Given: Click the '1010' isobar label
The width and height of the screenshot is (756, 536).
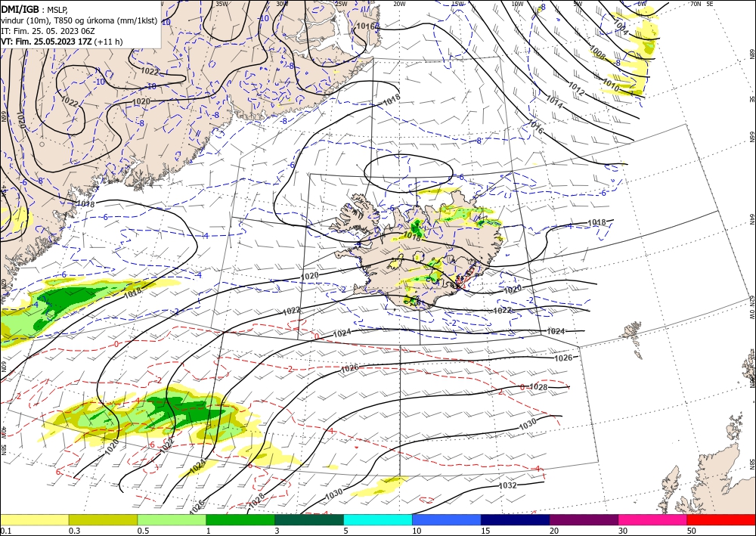Looking at the screenshot, I should 611,85.
